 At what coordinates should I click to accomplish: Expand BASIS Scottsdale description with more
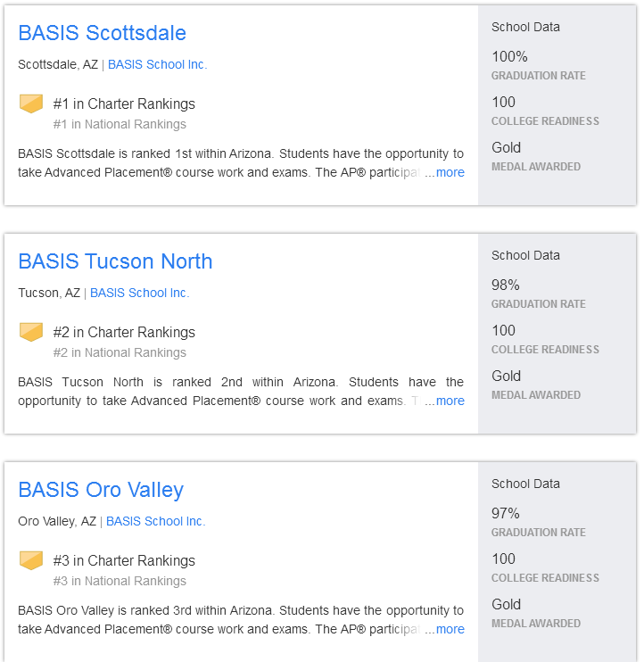pyautogui.click(x=450, y=172)
